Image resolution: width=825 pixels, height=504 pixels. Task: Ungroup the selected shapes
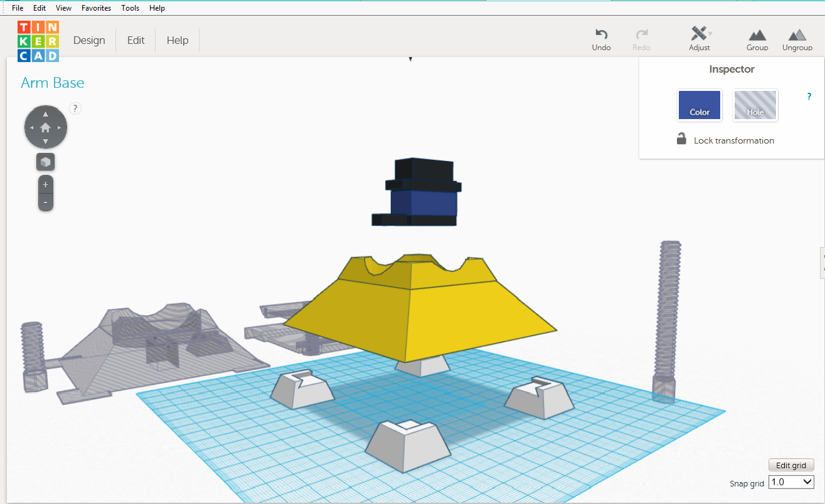[x=797, y=39]
